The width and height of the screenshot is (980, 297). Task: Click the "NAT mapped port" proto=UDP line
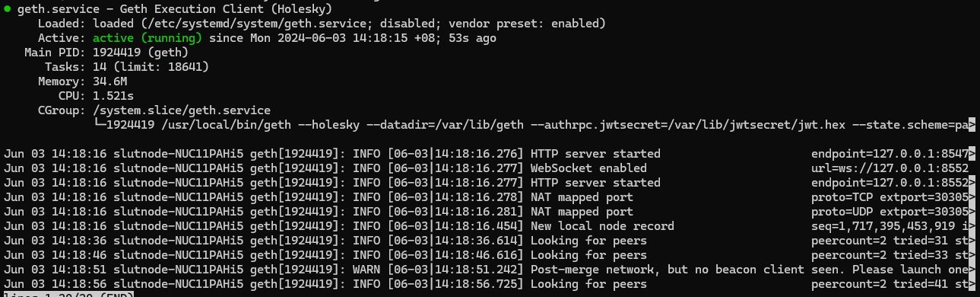487,212
